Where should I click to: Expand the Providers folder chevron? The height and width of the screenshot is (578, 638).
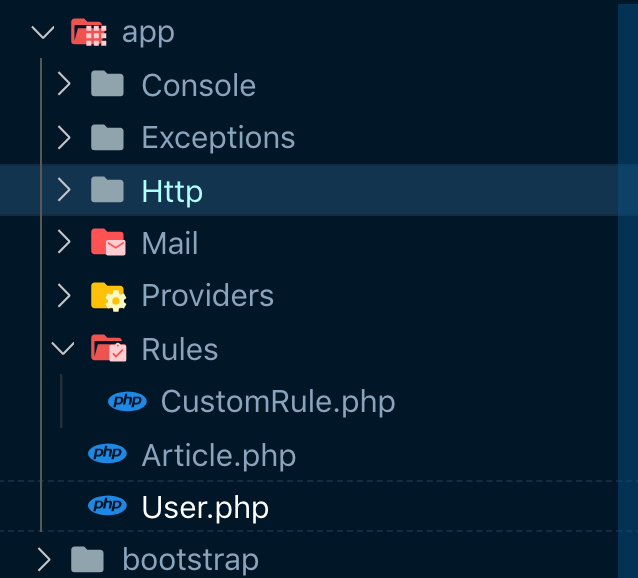(64, 296)
